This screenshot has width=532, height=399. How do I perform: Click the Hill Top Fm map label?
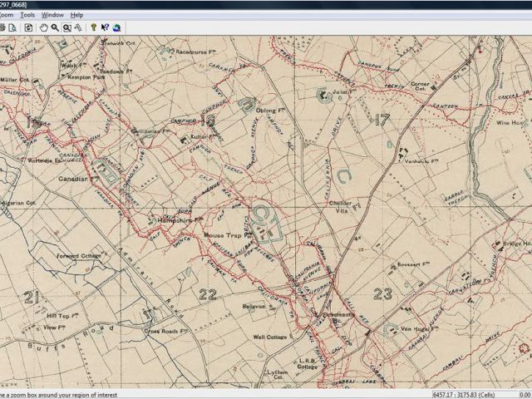(62, 316)
